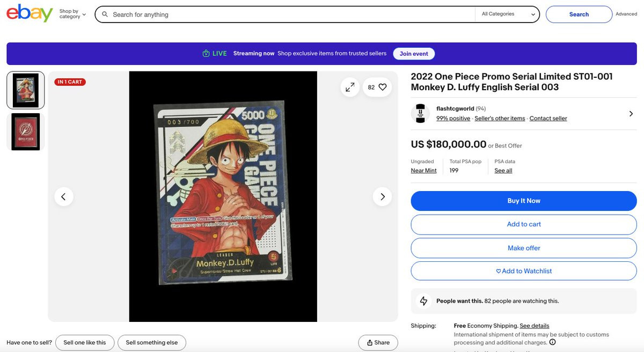
Task: Open Seller's other items link
Action: 500,119
